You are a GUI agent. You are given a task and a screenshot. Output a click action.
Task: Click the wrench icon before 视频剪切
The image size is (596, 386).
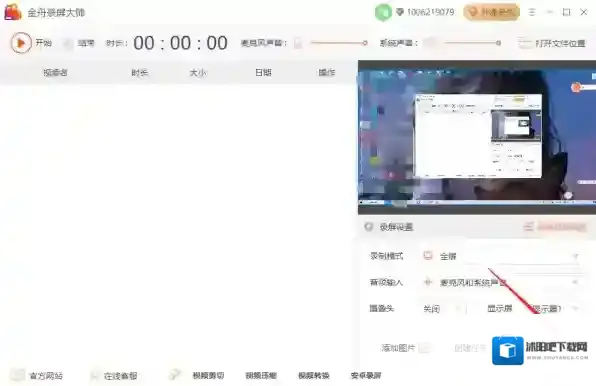coord(174,375)
